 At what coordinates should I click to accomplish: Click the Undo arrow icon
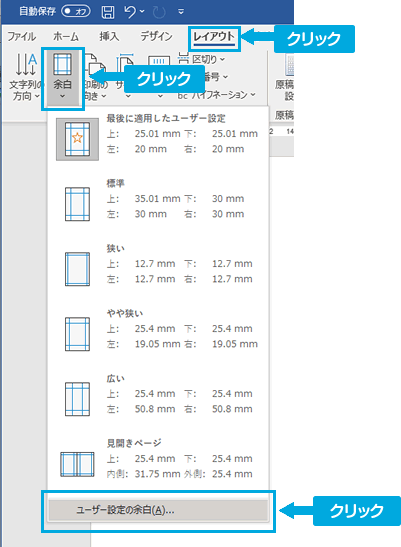(x=130, y=12)
